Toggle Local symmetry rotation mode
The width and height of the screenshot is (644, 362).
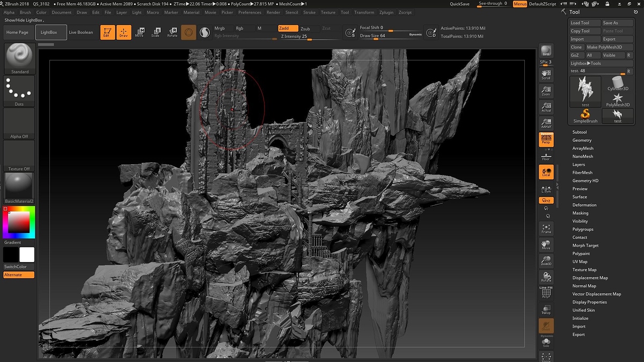[546, 172]
